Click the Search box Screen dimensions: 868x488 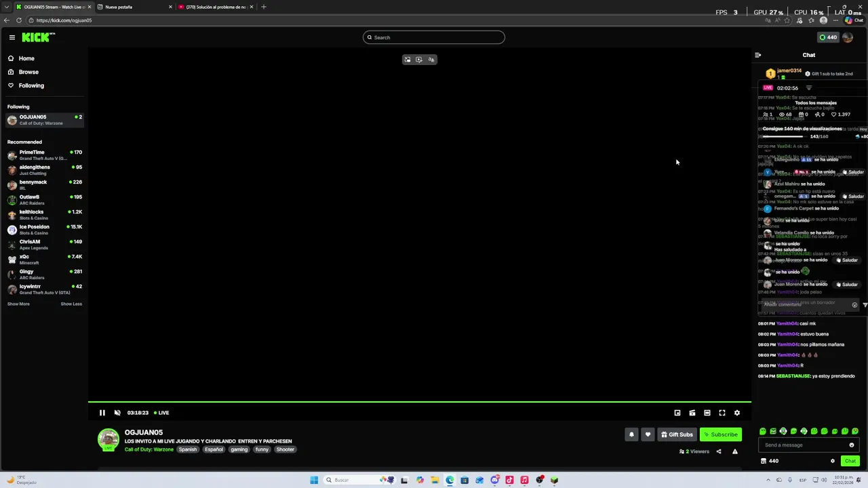(434, 37)
